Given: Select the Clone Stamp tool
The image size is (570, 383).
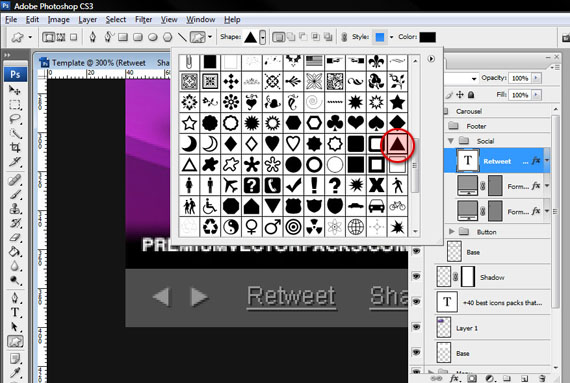Looking at the screenshot, I should 15,209.
